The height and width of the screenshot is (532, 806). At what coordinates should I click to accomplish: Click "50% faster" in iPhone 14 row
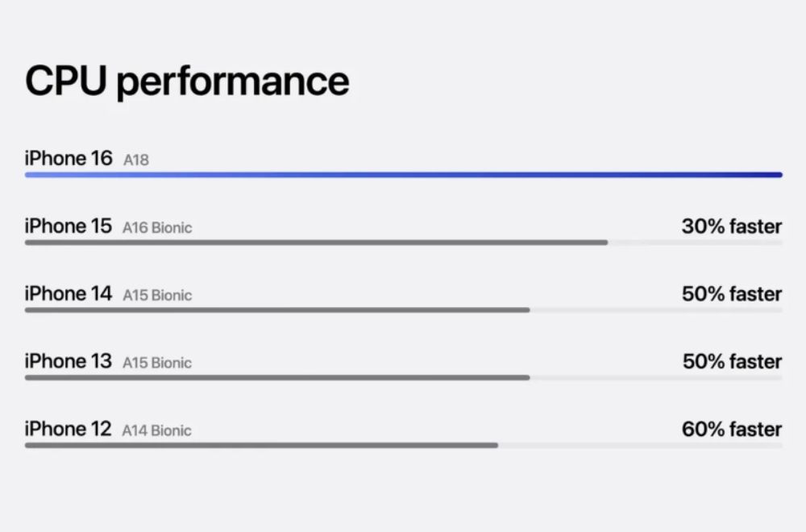(x=731, y=294)
